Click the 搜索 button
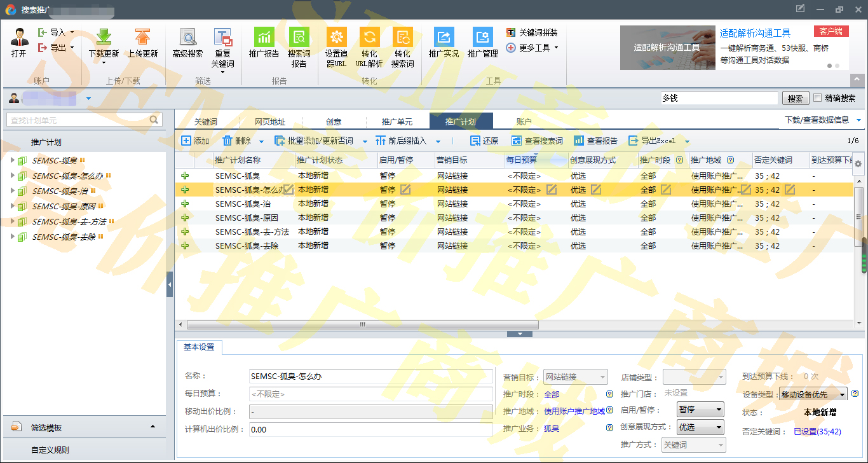 (x=795, y=99)
